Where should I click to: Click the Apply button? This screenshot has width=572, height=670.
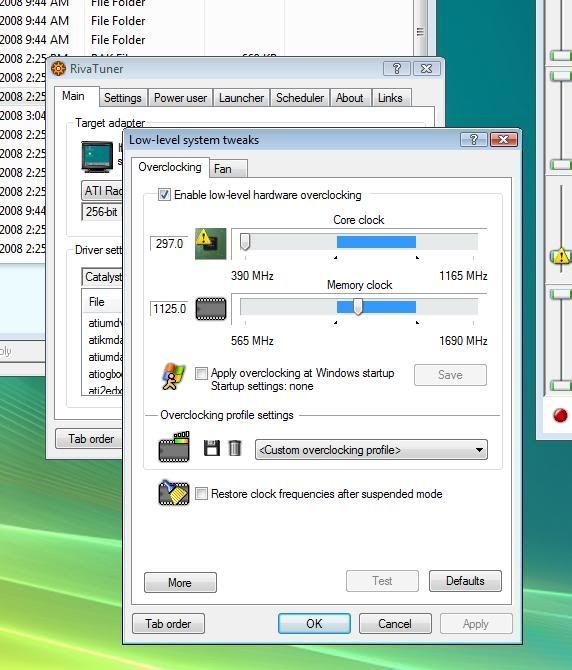tap(476, 623)
